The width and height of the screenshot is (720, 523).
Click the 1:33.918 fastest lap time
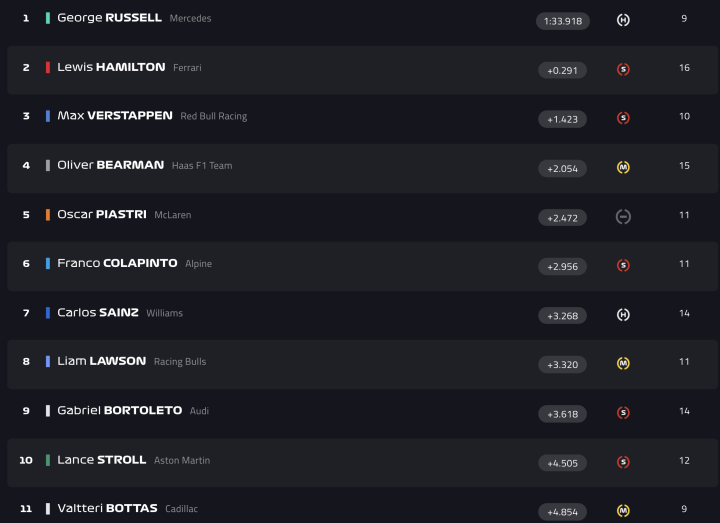click(562, 21)
